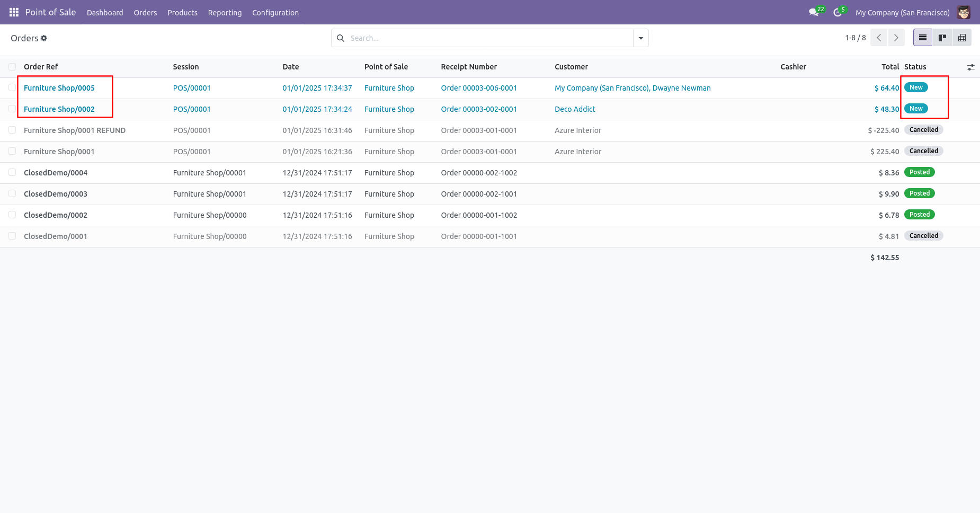The height and width of the screenshot is (513, 980).
Task: Open the Reporting menu
Action: pos(225,13)
